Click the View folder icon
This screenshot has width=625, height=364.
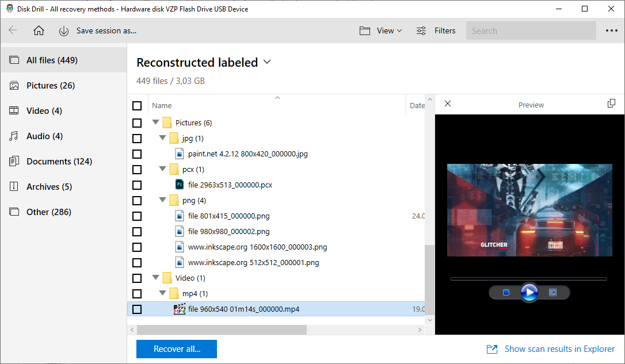point(365,30)
